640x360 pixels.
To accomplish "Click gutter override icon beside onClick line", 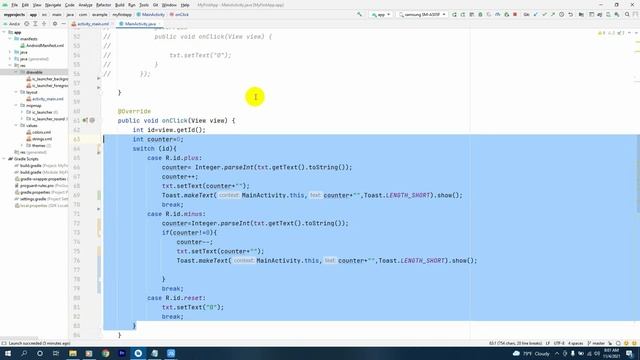I will point(85,120).
